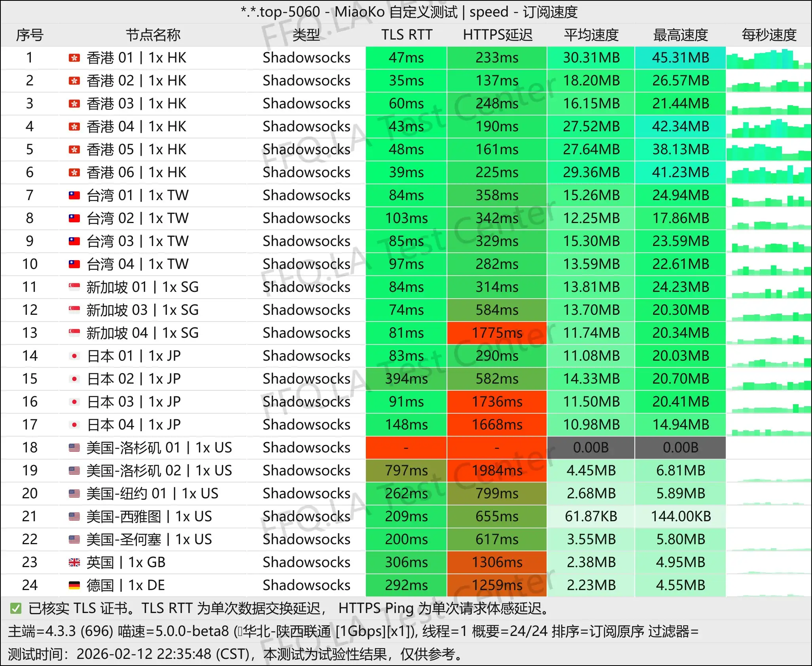Screen dimensions: 812x666
Task: Click the Hong Kong flag icon beside 香港 01
Action: pos(74,58)
